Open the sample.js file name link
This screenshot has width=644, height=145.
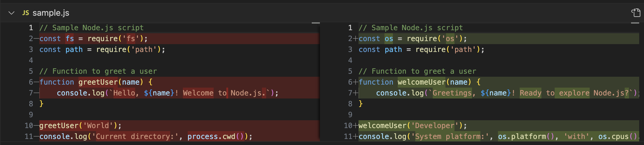point(51,13)
